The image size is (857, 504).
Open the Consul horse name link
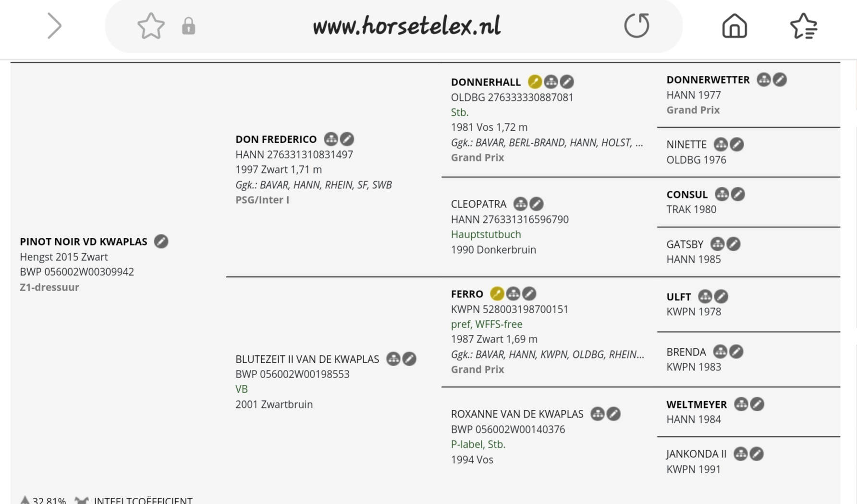pos(686,195)
